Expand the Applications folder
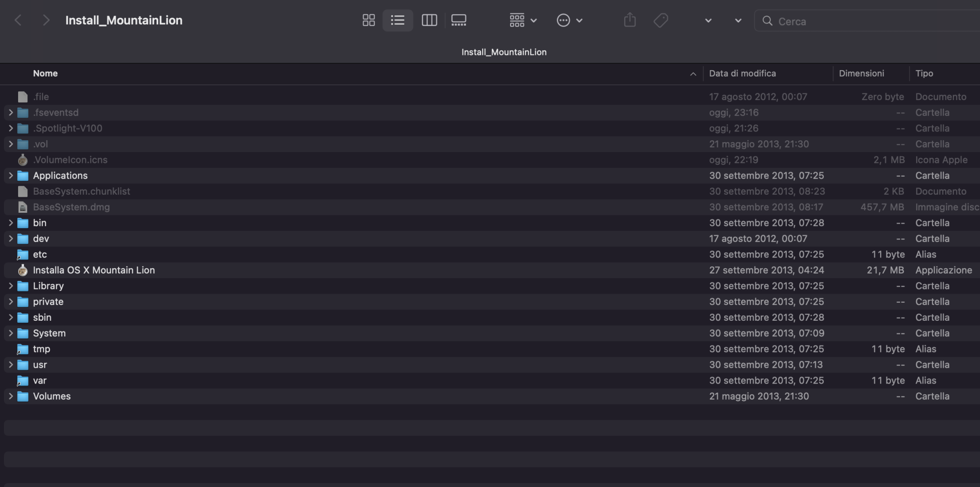Screen dimensions: 980x487 [x=11, y=176]
